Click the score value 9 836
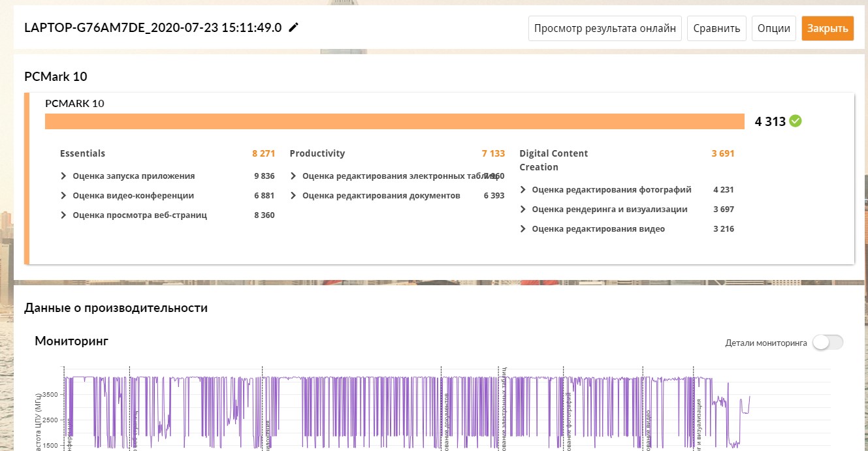 pyautogui.click(x=265, y=176)
